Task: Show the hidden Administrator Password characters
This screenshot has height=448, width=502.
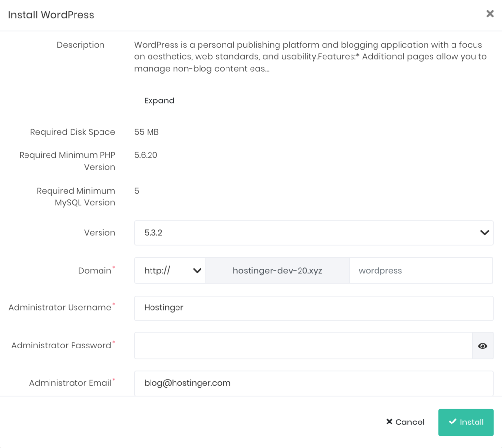Action: point(482,346)
